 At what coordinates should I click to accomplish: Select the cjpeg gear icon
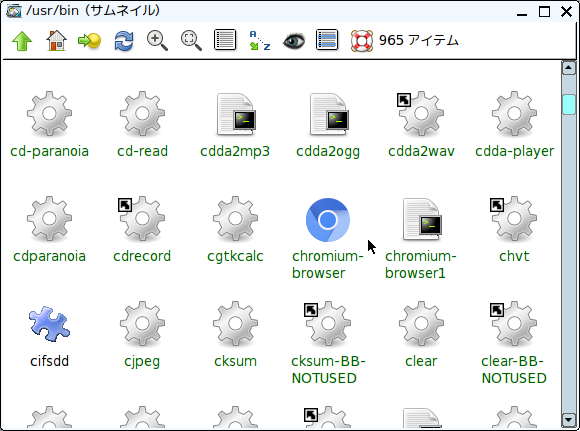tap(142, 324)
